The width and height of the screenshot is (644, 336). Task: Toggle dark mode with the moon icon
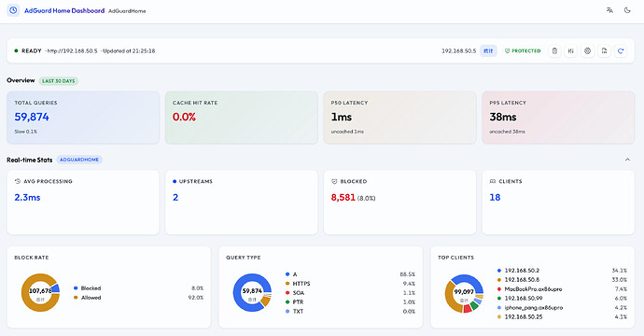(x=627, y=10)
